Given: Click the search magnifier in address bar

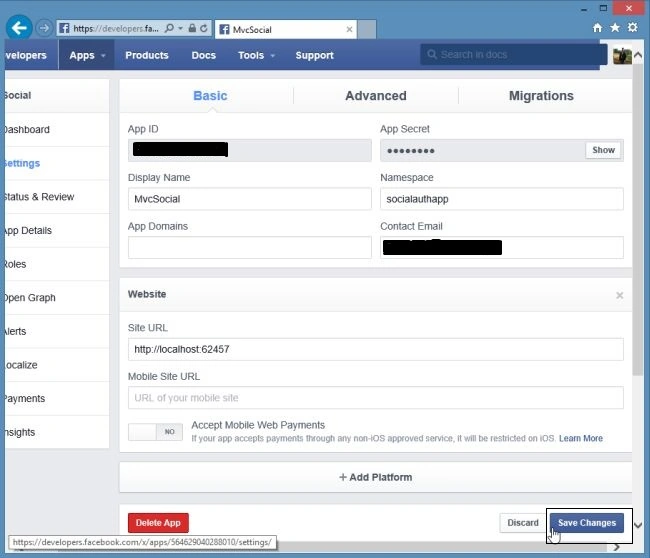Looking at the screenshot, I should click(169, 28).
